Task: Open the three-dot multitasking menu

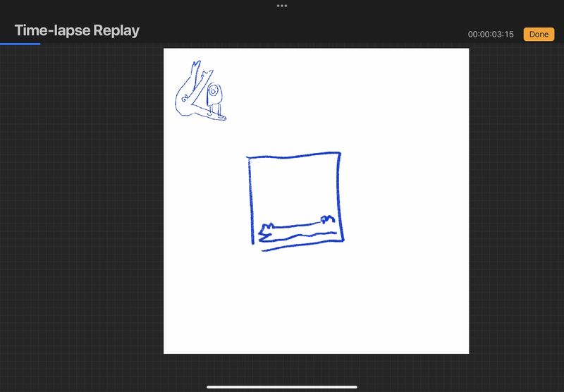Action: [282, 6]
